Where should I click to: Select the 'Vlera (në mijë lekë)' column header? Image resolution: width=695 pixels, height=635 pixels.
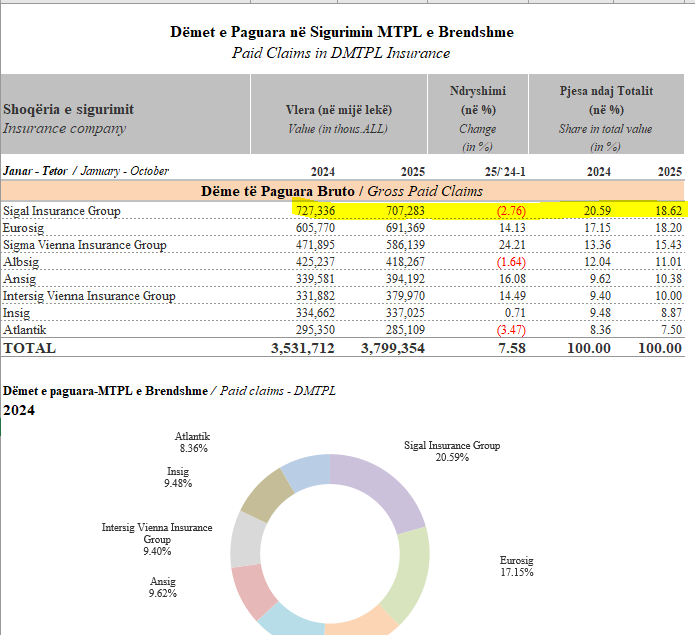pos(338,109)
